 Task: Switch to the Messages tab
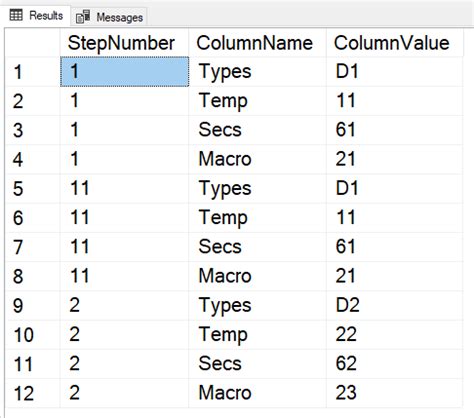click(109, 17)
